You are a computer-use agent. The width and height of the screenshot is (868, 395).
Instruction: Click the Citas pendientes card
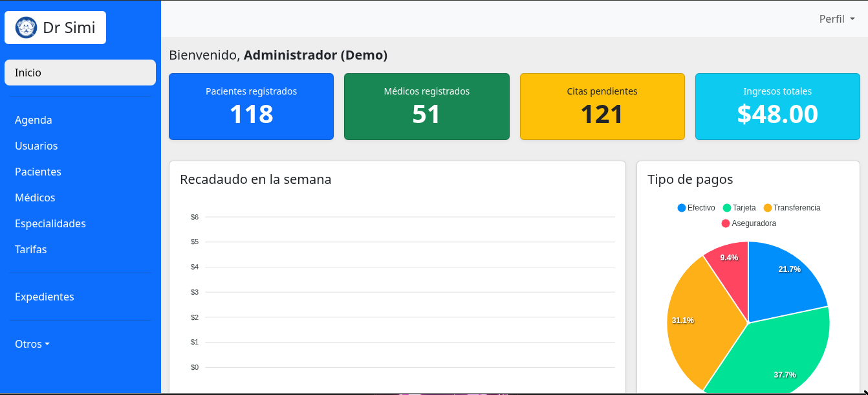[602, 106]
